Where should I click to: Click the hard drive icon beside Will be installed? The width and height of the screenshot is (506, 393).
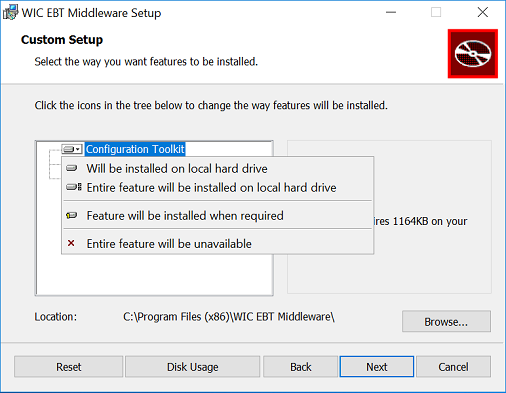click(x=72, y=168)
